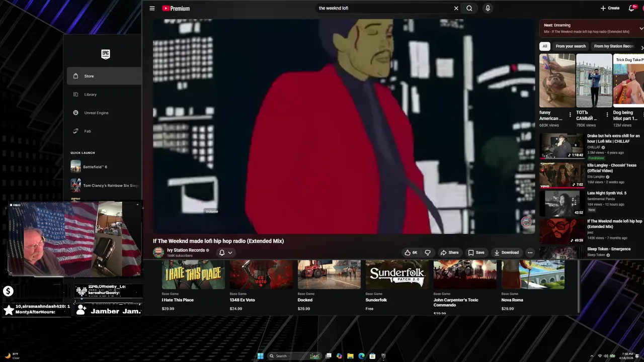
Task: Expand the notification preference dropdown arrow
Action: click(x=230, y=253)
